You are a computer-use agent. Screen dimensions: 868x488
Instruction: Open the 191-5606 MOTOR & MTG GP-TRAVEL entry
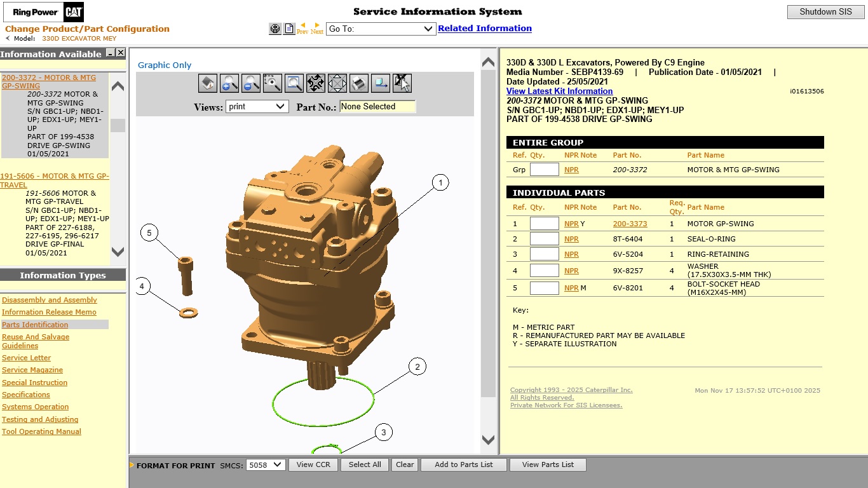(55, 180)
